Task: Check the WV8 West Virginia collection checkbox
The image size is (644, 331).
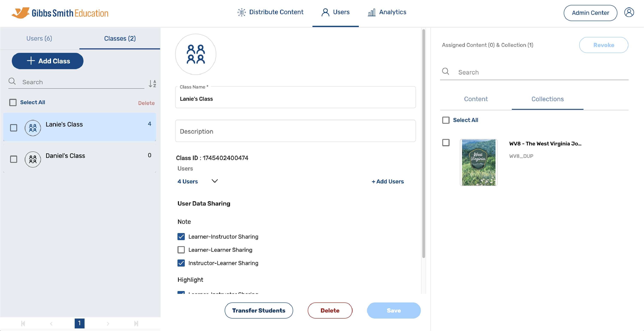Action: point(445,143)
